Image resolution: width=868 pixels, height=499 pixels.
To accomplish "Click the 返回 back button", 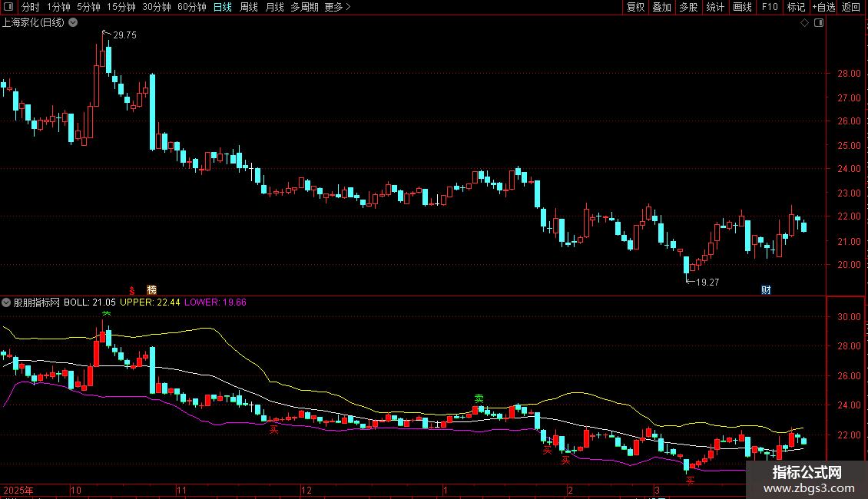I will [x=851, y=7].
